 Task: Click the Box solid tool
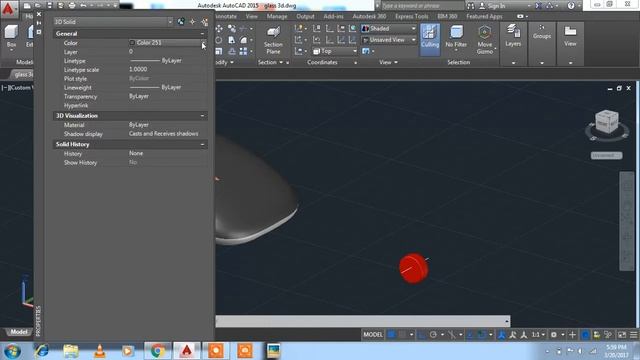tap(11, 36)
